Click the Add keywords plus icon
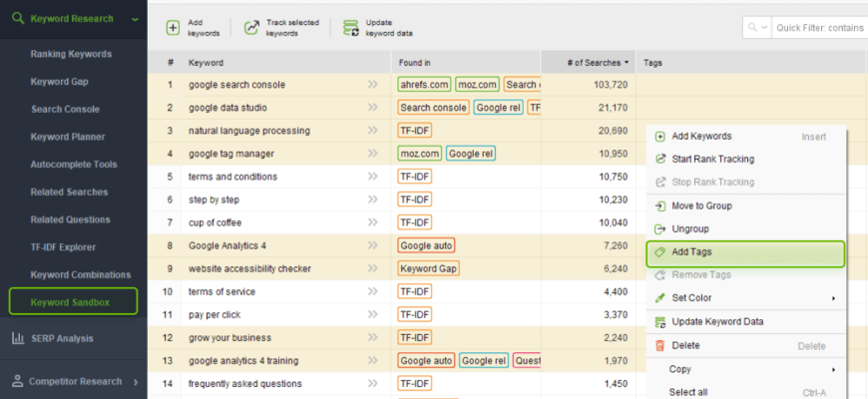Screen dimensions: 868x399 click(x=174, y=28)
